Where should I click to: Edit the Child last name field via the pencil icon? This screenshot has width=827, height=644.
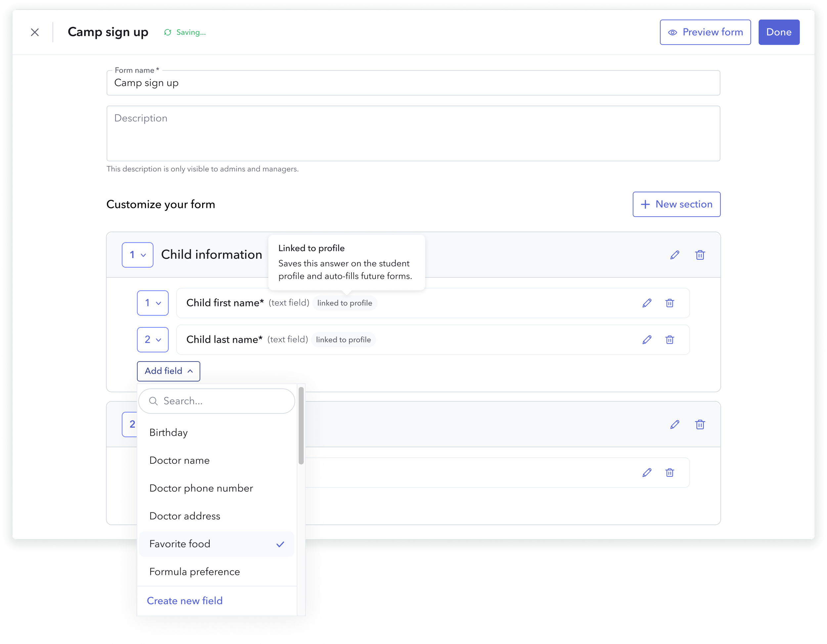coord(647,340)
